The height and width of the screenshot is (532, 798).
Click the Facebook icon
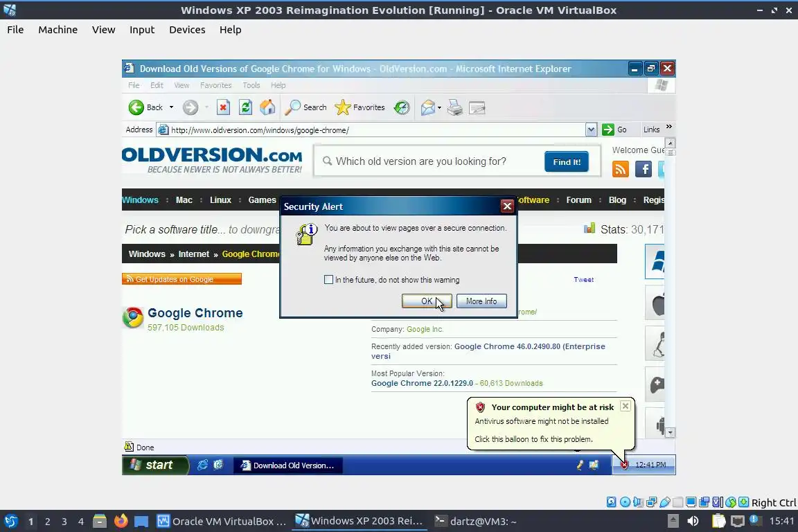(644, 169)
